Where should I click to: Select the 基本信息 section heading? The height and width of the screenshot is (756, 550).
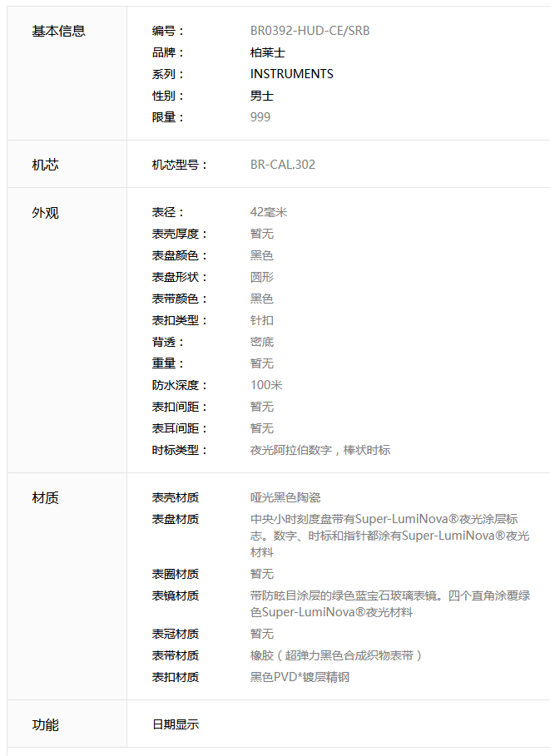(58, 31)
